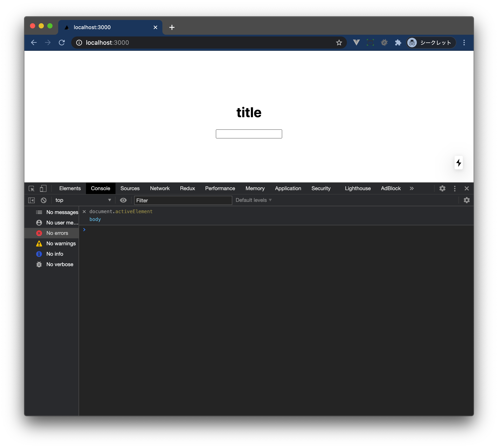The width and height of the screenshot is (498, 448).
Task: Click the console Filter field
Action: [x=183, y=200]
